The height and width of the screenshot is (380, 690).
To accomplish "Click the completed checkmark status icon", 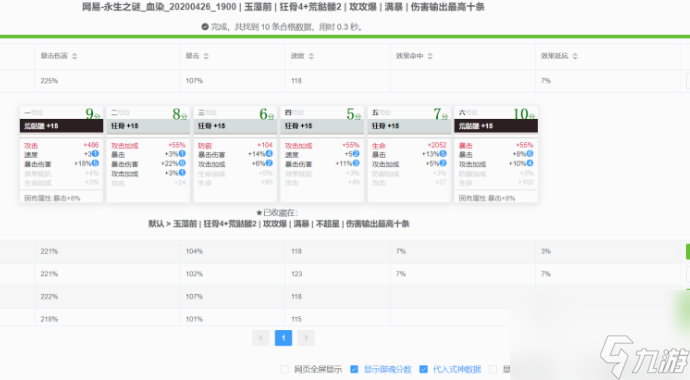I will pyautogui.click(x=205, y=27).
